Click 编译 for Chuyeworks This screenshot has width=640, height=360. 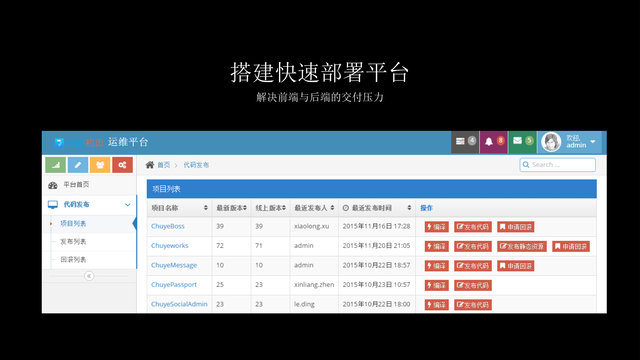(x=436, y=246)
